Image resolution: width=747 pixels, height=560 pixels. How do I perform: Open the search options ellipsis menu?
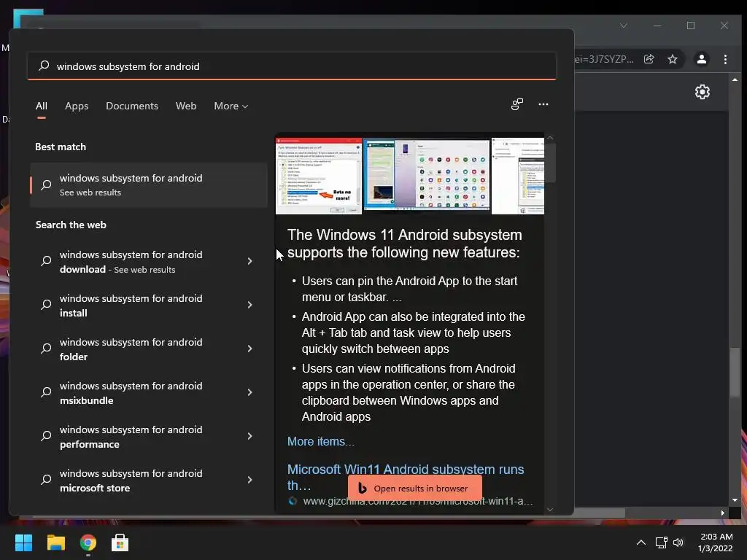543,104
